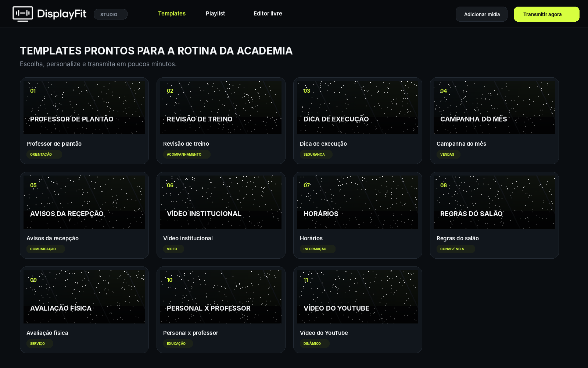Open the Vídeo do YouTube template thumbnail
This screenshot has width=588, height=368.
[x=358, y=297]
